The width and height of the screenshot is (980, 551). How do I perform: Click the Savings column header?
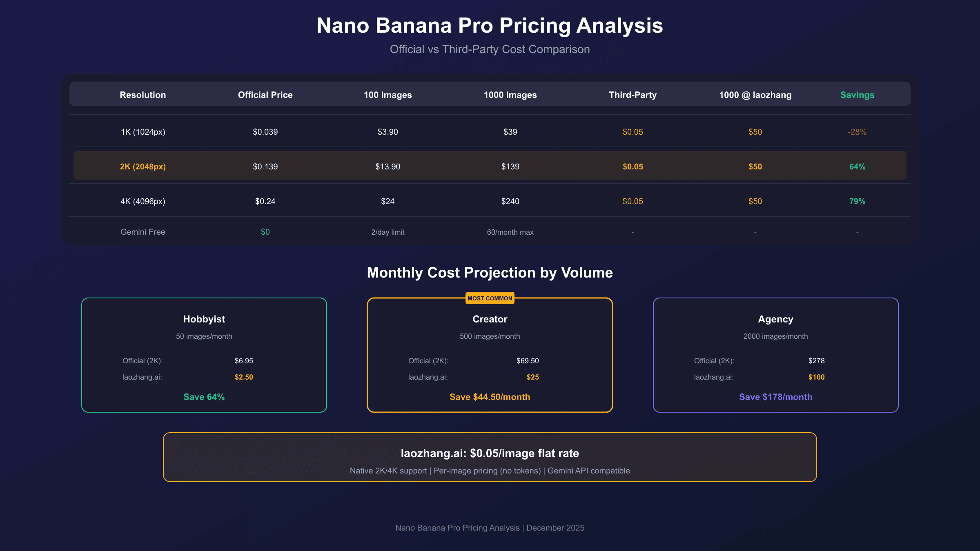(x=857, y=95)
